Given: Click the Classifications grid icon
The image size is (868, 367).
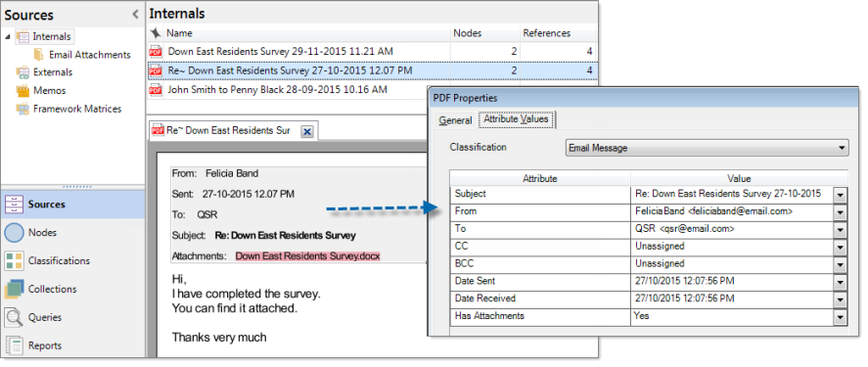Looking at the screenshot, I should point(14,261).
